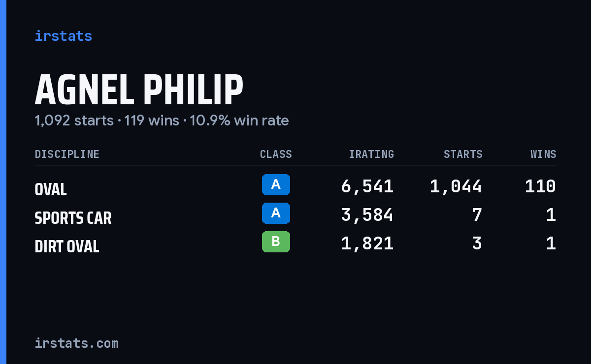Click the Oval iRating value 6,541
Screen dimensions: 591x364
(367, 186)
